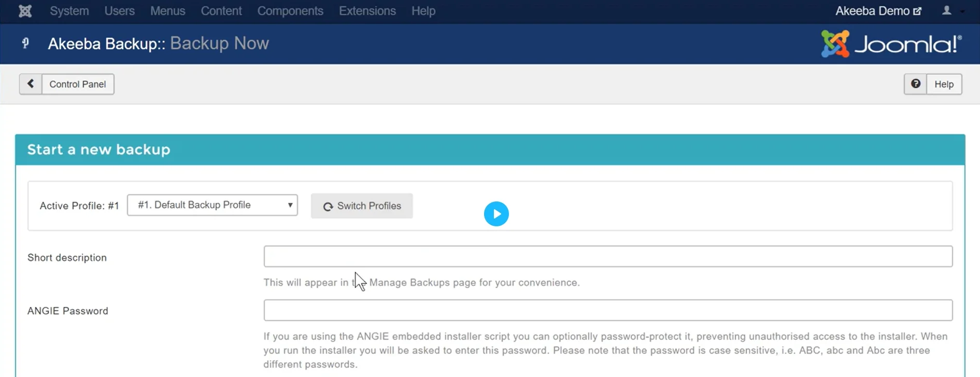
Task: Click the 'ANGIE Password' label
Action: click(x=68, y=311)
